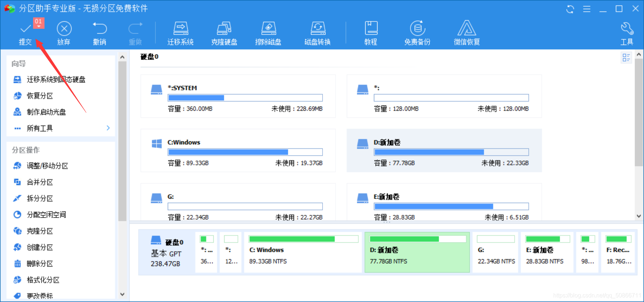Click partition list scrollbar down arrow
This screenshot has width=644, height=302.
(x=639, y=216)
